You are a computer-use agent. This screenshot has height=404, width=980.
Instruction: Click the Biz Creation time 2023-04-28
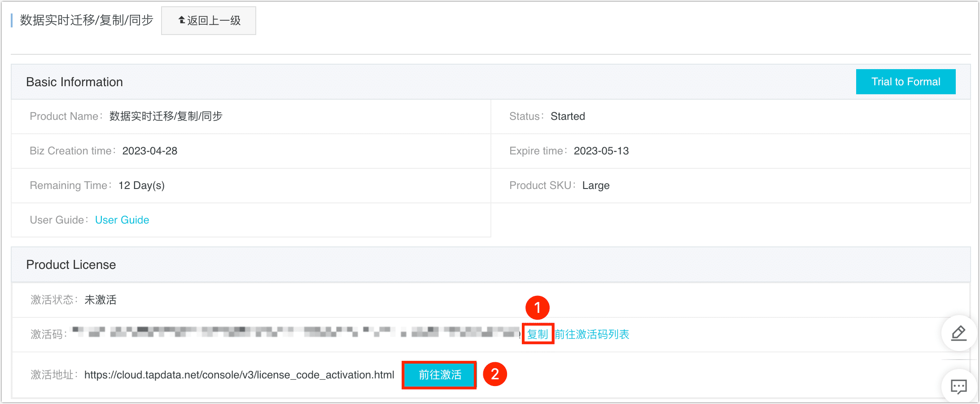150,151
